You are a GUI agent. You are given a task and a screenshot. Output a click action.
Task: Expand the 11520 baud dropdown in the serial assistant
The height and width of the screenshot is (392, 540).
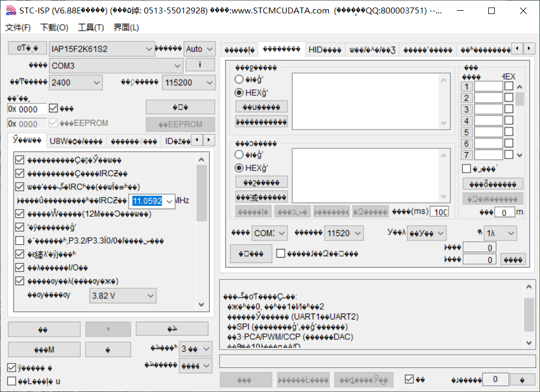(x=343, y=233)
